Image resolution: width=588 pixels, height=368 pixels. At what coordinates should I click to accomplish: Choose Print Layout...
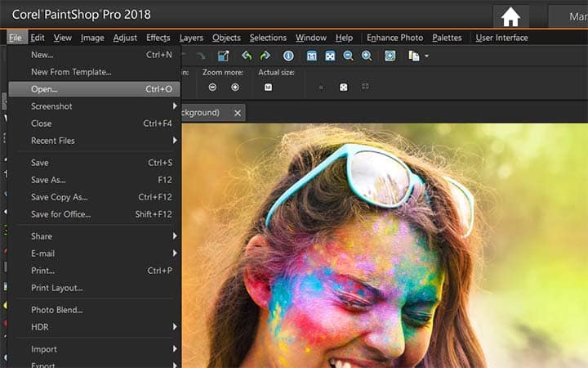pyautogui.click(x=94, y=288)
